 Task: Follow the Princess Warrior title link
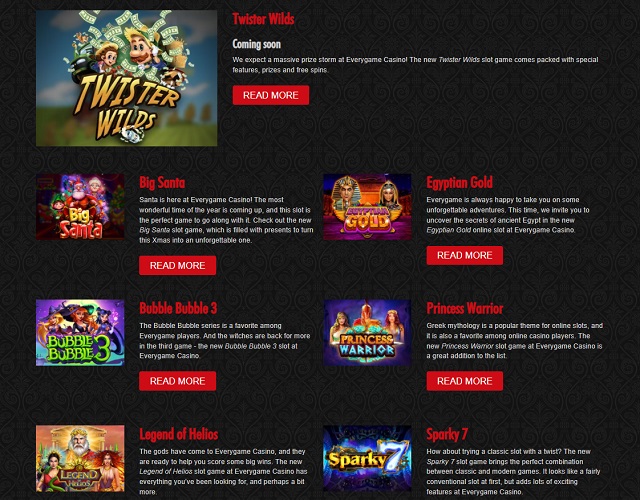tap(465, 308)
